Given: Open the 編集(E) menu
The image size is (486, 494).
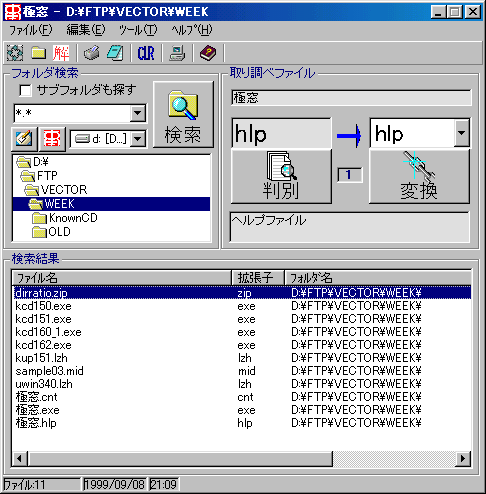Looking at the screenshot, I should coord(86,30).
